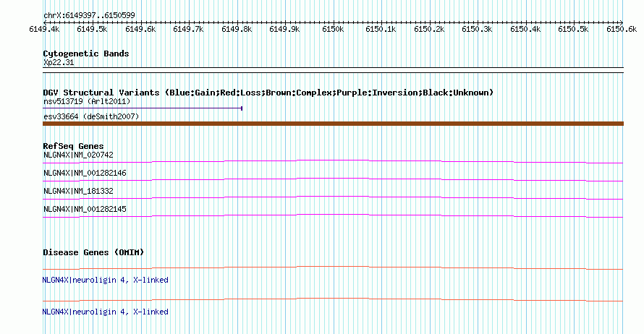644x334 pixels.
Task: Click the brown esv33664 complex variant bar
Action: click(x=333, y=124)
